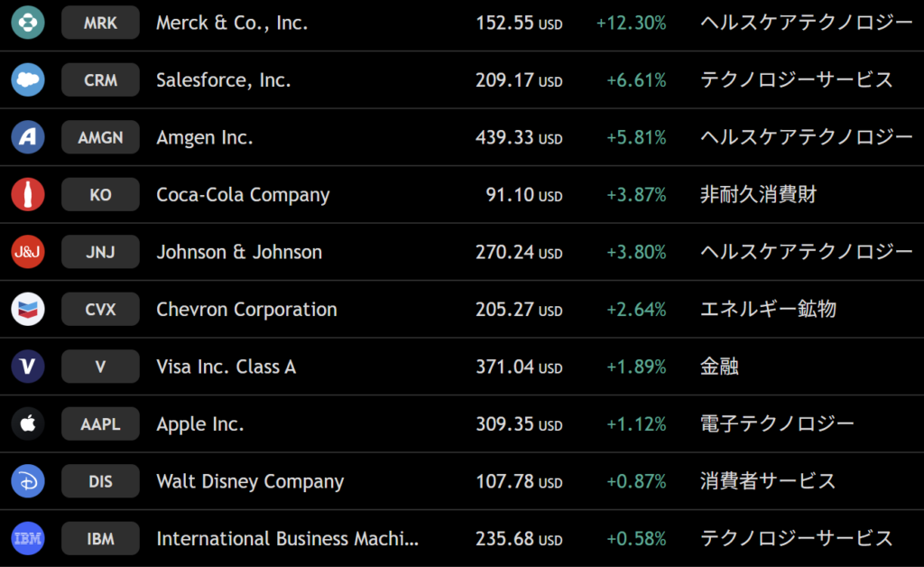This screenshot has height=567, width=924.
Task: Click the Salesforce cloud logo icon
Action: pyautogui.click(x=28, y=79)
